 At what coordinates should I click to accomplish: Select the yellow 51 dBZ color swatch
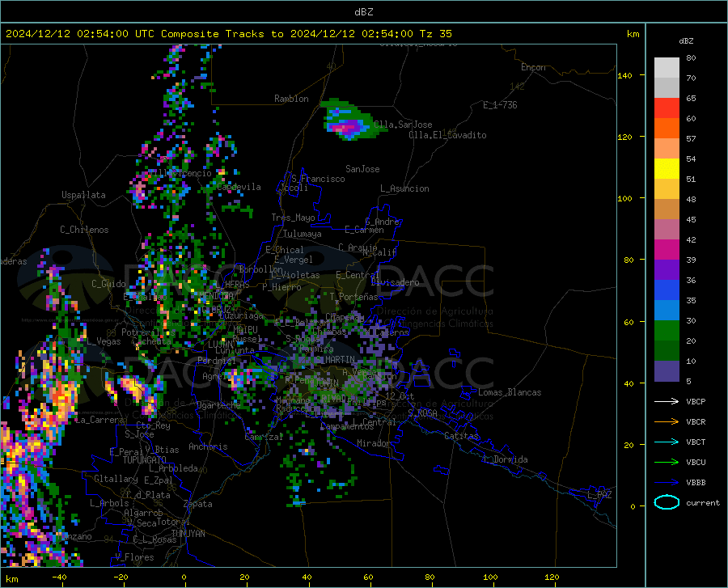click(x=667, y=169)
